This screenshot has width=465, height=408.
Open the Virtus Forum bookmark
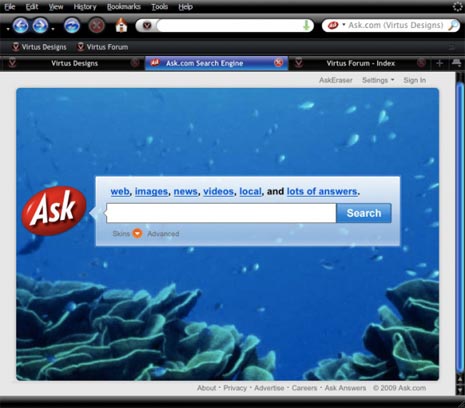pos(102,47)
